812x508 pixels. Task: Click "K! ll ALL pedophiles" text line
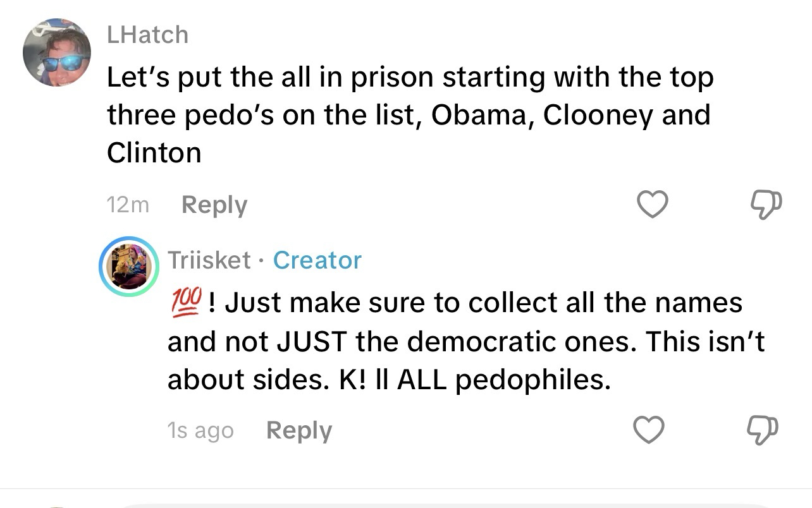click(389, 379)
